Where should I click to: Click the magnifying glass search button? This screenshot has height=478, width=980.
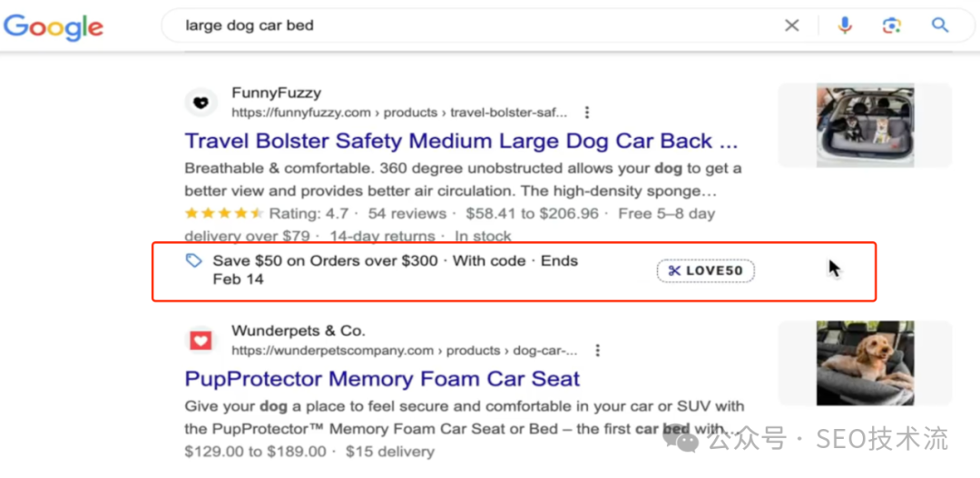click(x=940, y=25)
